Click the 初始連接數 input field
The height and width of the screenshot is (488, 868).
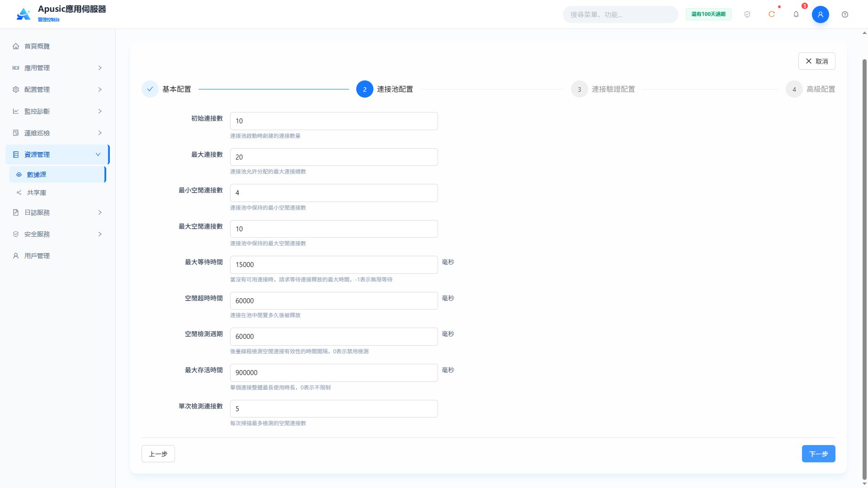[334, 121]
